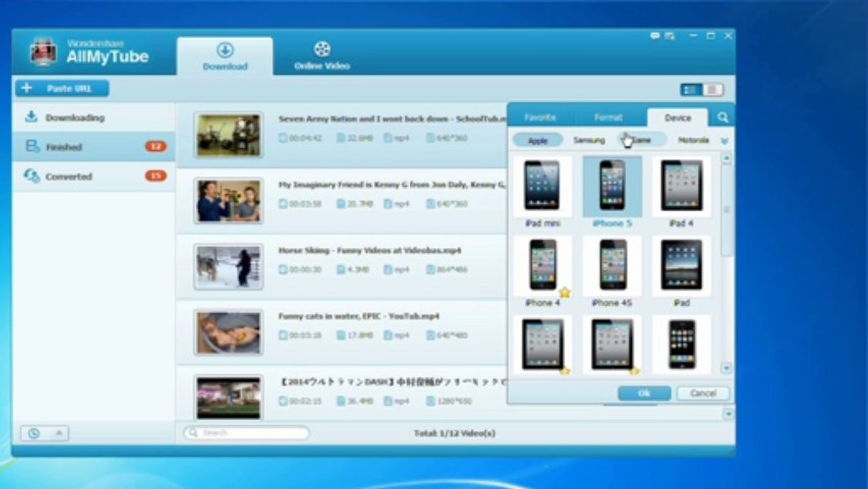Click Ok in the device panel

(x=644, y=393)
